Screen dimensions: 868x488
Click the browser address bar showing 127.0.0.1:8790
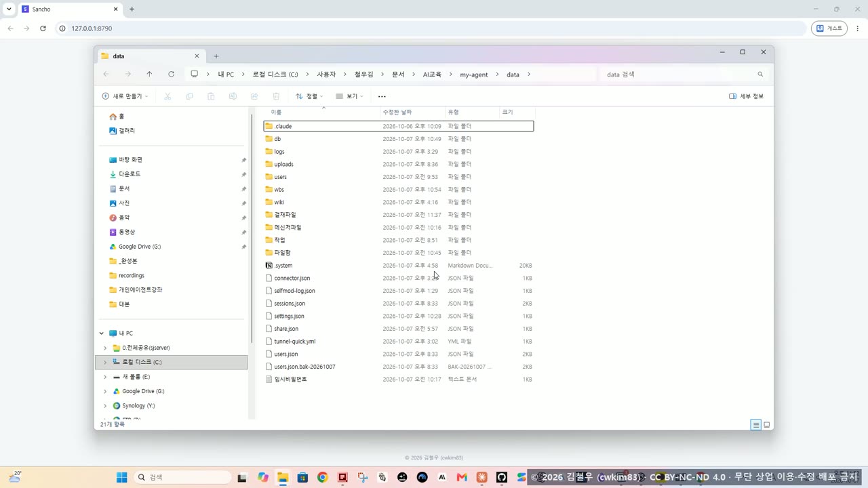tap(431, 28)
